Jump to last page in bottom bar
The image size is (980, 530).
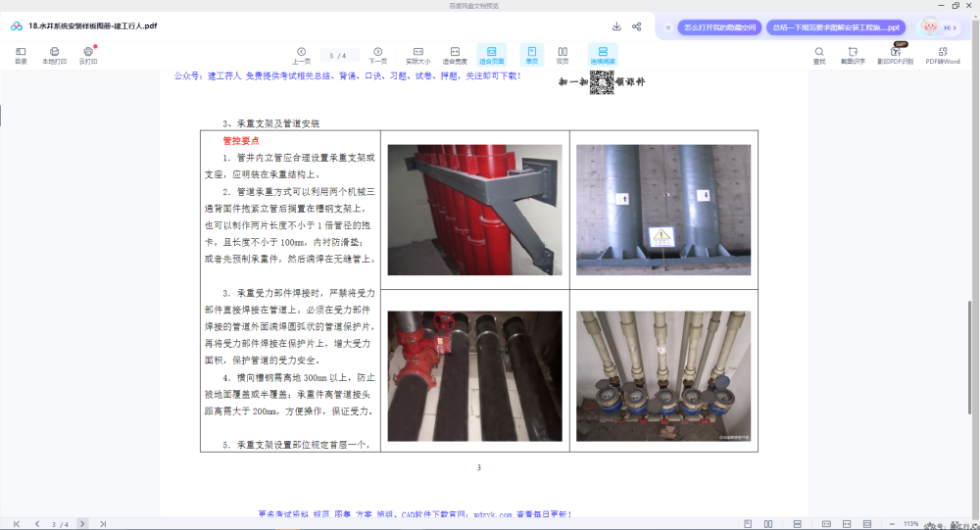point(103,524)
